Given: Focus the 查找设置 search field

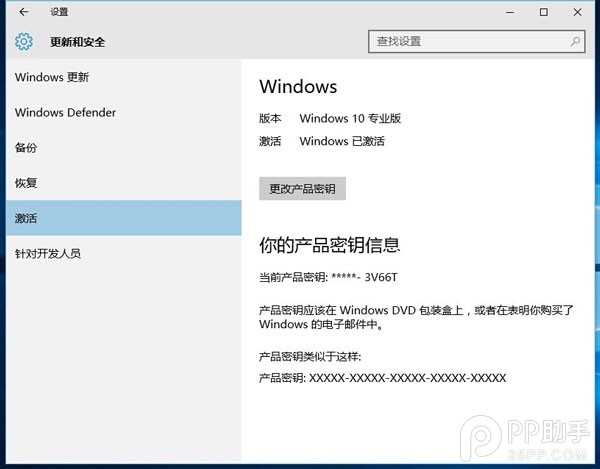Looking at the screenshot, I should [476, 41].
